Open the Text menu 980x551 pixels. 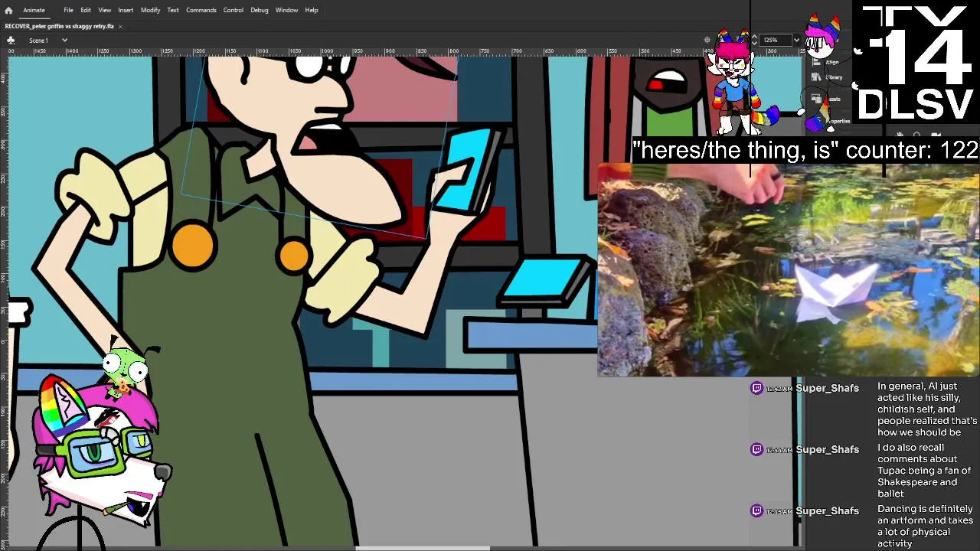(173, 10)
